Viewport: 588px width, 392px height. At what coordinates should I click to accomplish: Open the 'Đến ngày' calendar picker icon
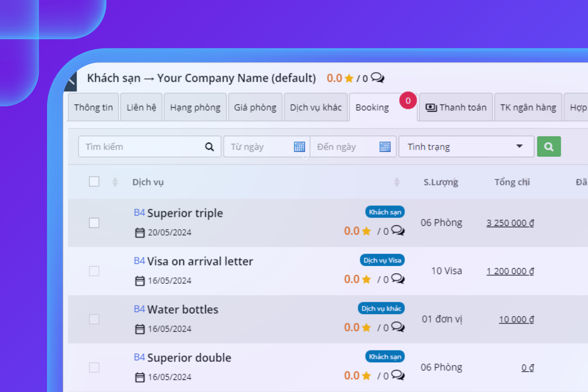(385, 147)
